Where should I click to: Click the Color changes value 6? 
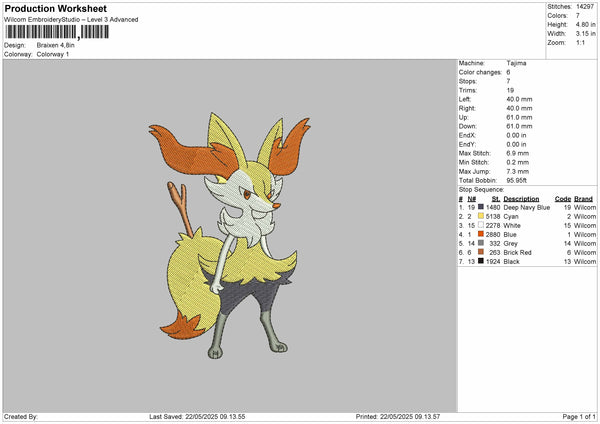pyautogui.click(x=509, y=72)
